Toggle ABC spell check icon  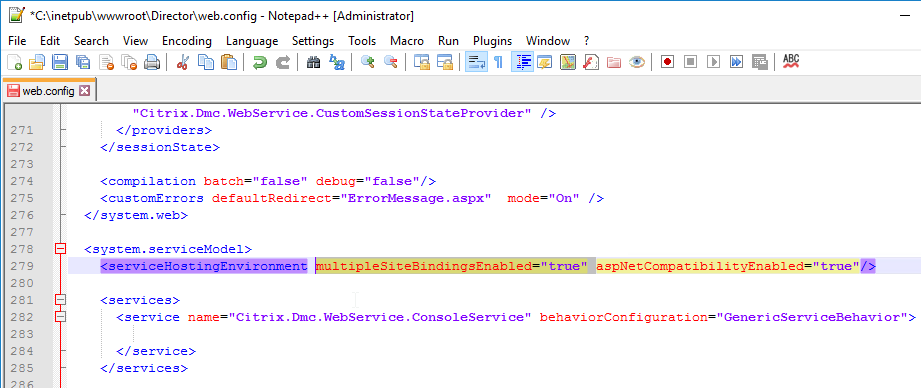point(791,62)
